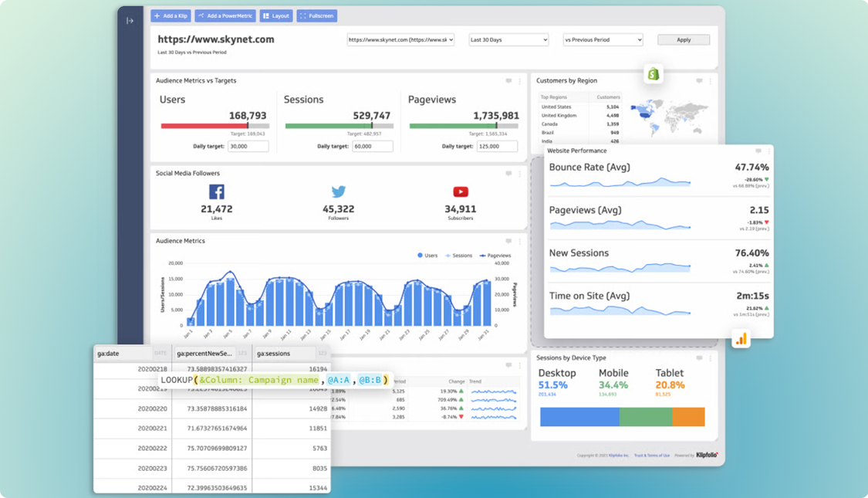Click the Bounce Rate sparkline chart
Image resolution: width=868 pixels, height=498 pixels.
tap(620, 181)
